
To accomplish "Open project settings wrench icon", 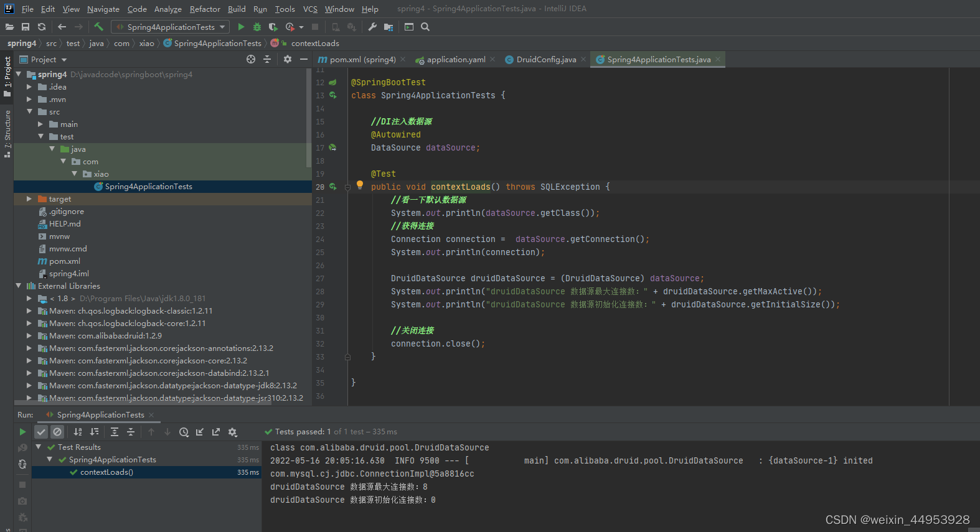I will tap(372, 27).
